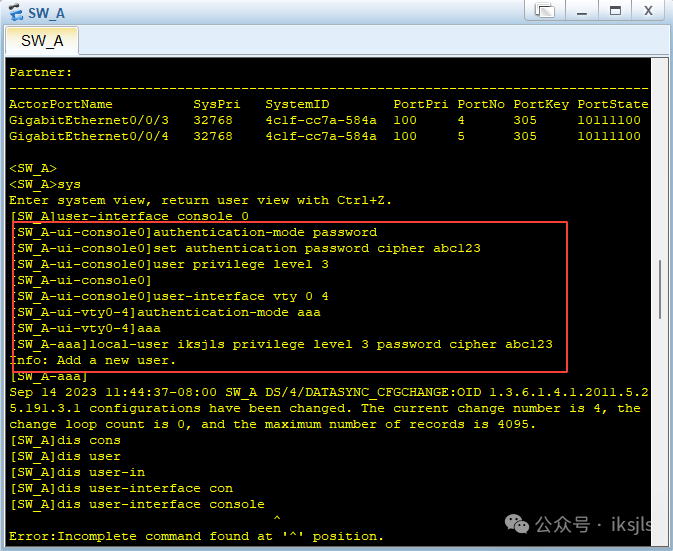Image resolution: width=673 pixels, height=551 pixels.
Task: Click the 'user-interface console 0' command line
Action: [129, 216]
